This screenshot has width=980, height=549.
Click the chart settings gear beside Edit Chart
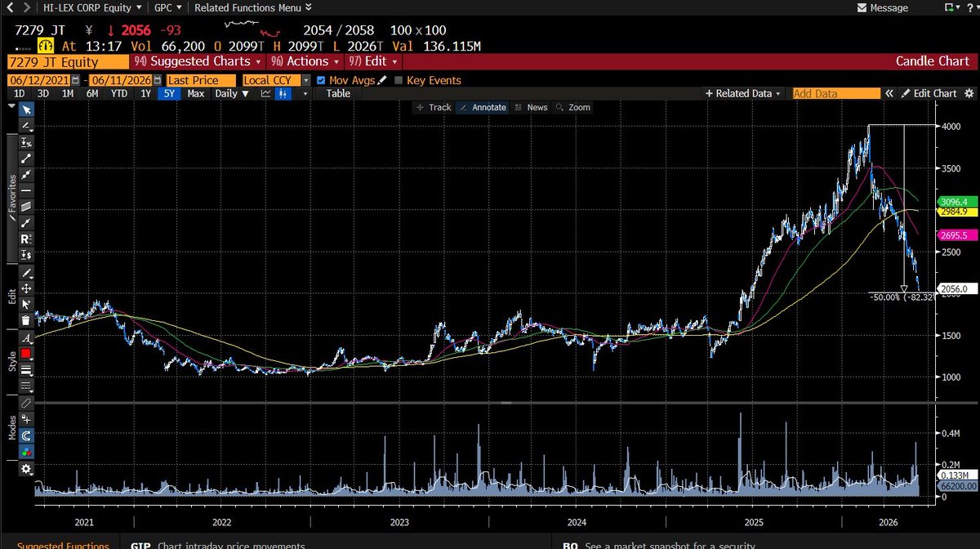pyautogui.click(x=969, y=93)
